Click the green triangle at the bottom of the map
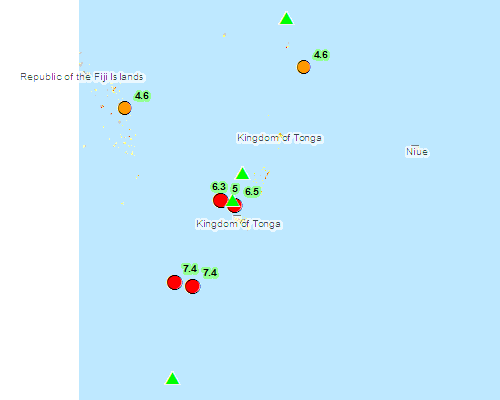The image size is (500, 400). point(172,378)
